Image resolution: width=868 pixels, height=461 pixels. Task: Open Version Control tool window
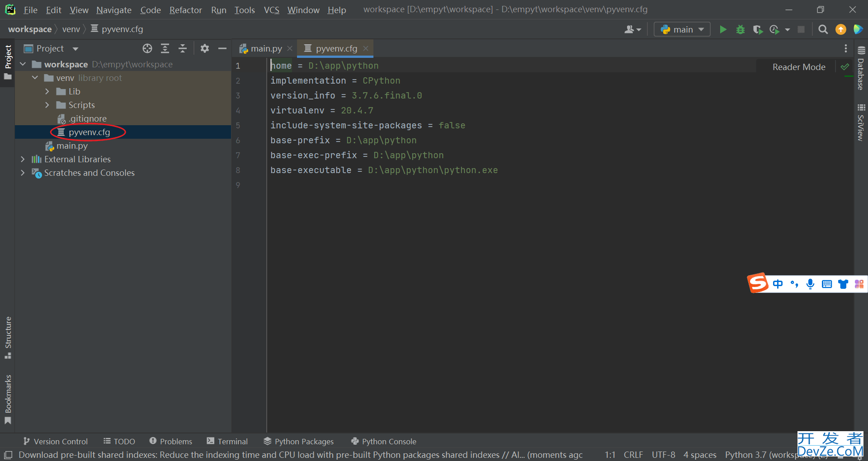56,441
